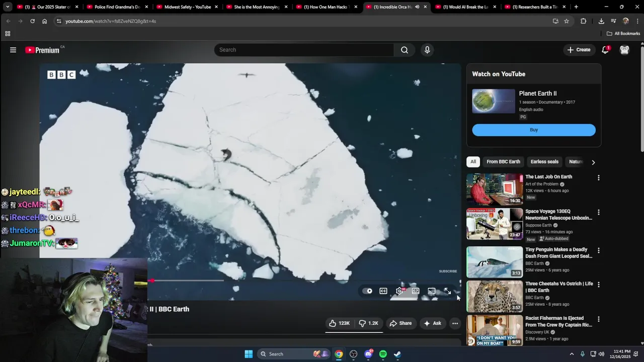Viewport: 644px width, 362px height.
Task: Click the search magnifier button
Action: coord(405,50)
